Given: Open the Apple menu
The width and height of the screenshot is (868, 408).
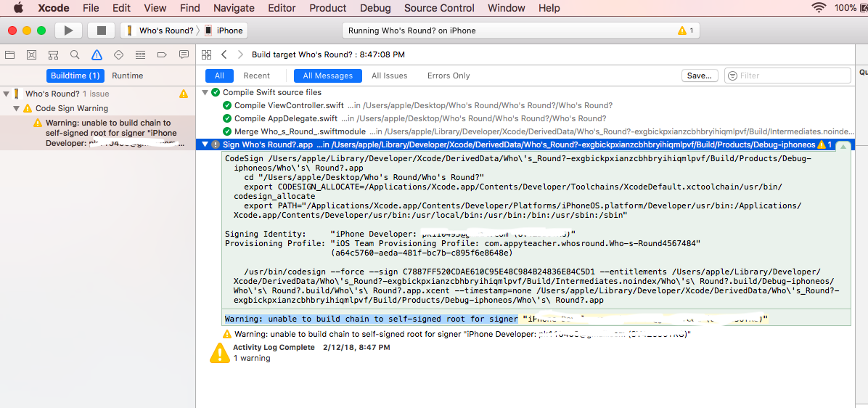Looking at the screenshot, I should point(18,8).
